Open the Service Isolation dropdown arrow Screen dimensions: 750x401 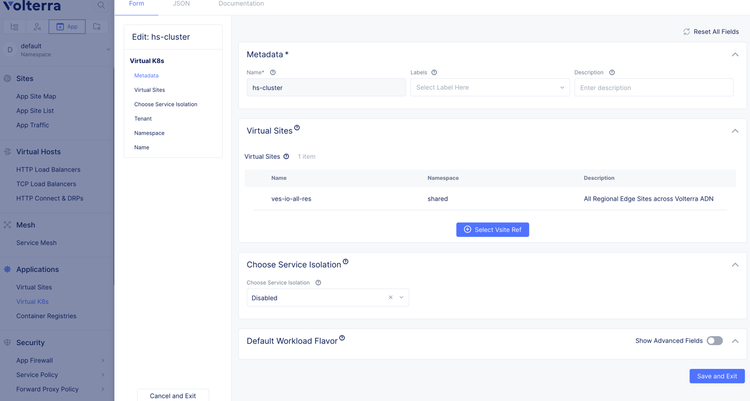click(401, 298)
